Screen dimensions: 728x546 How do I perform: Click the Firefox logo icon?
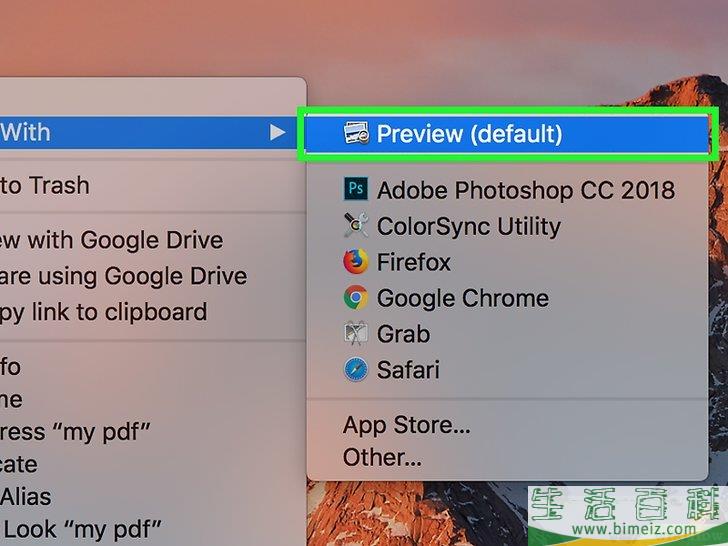(x=356, y=261)
